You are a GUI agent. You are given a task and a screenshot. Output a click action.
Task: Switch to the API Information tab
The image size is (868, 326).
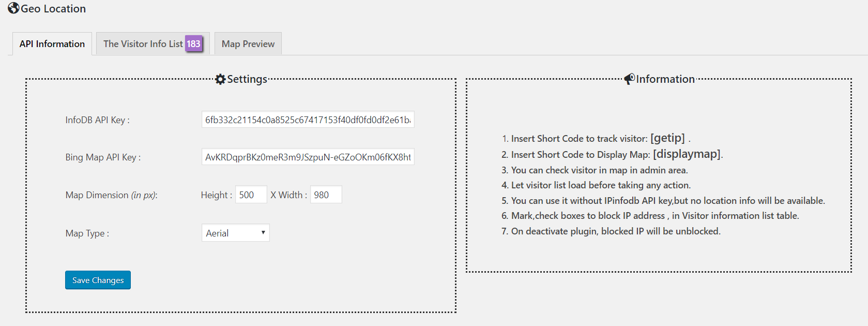(52, 44)
